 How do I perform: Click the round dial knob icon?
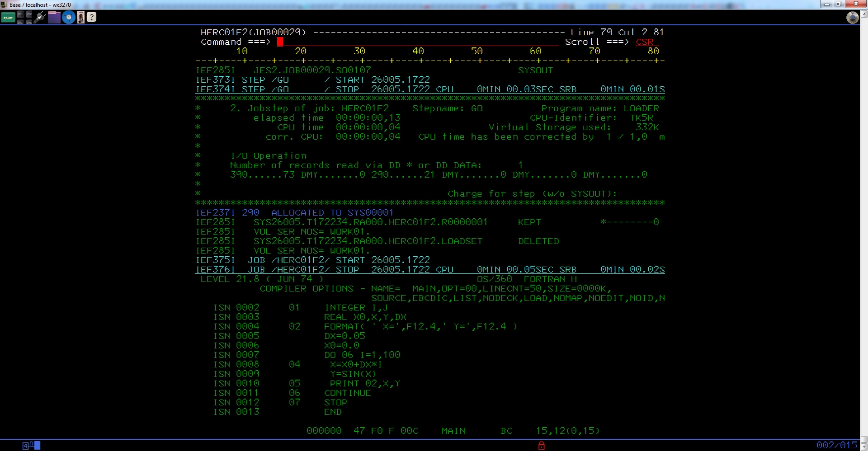pos(852,18)
